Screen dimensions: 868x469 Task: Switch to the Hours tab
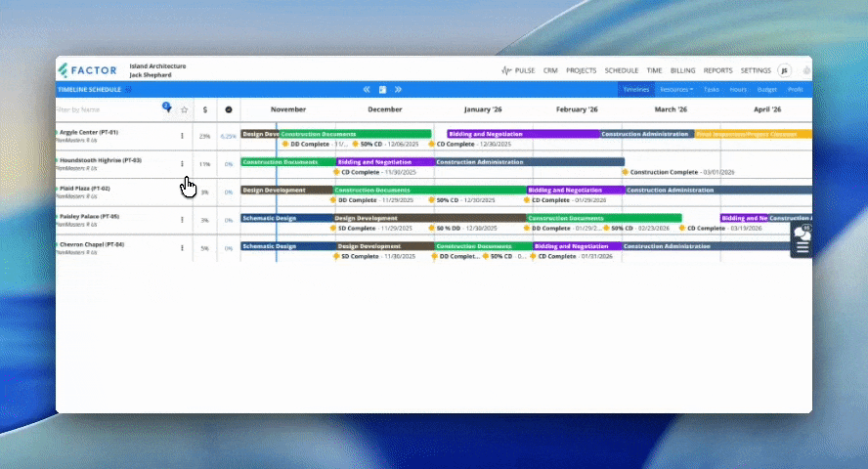click(x=738, y=89)
